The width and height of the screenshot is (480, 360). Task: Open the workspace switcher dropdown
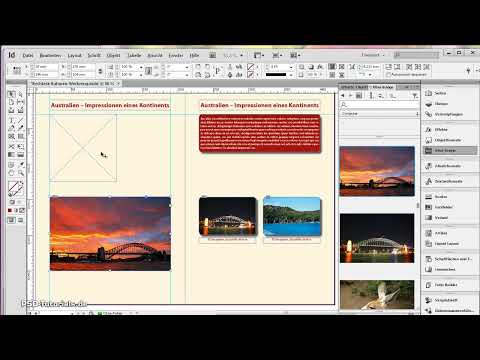(x=373, y=55)
